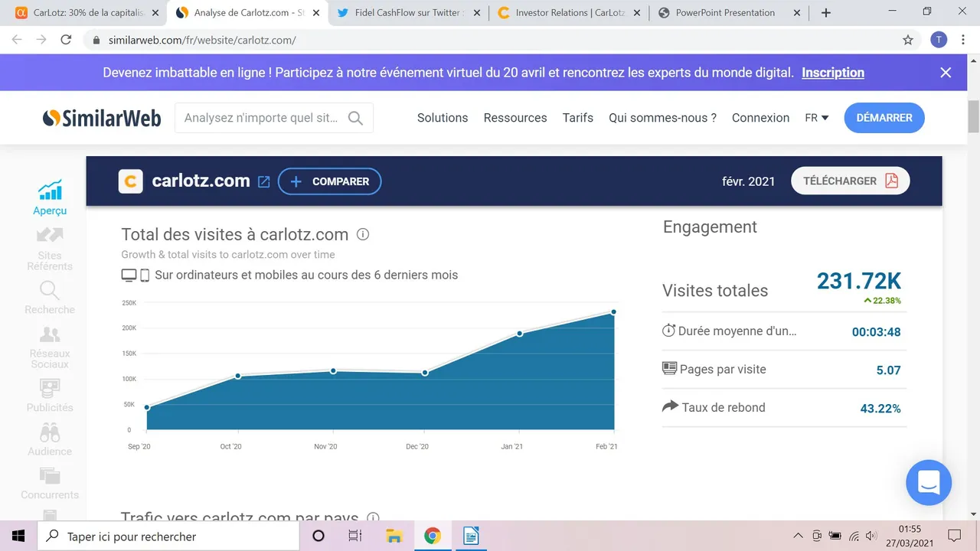Click the search magnifier icon

[x=355, y=118]
